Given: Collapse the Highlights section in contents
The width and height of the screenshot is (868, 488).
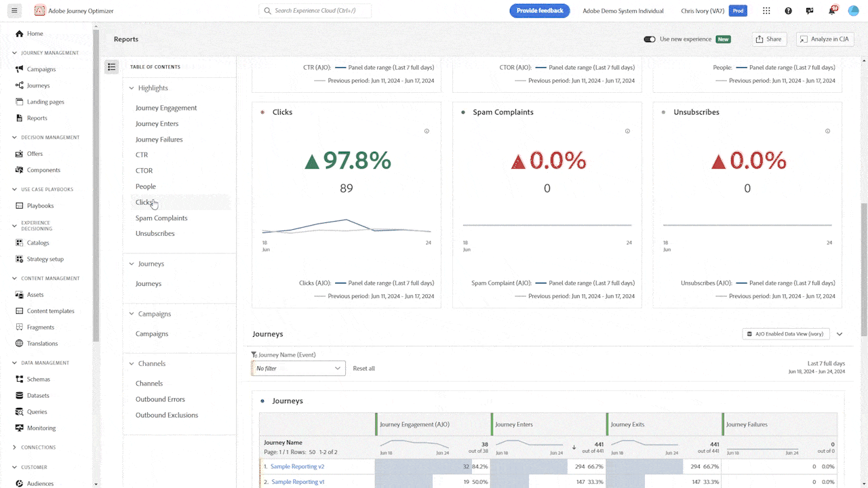Looking at the screenshot, I should tap(132, 88).
